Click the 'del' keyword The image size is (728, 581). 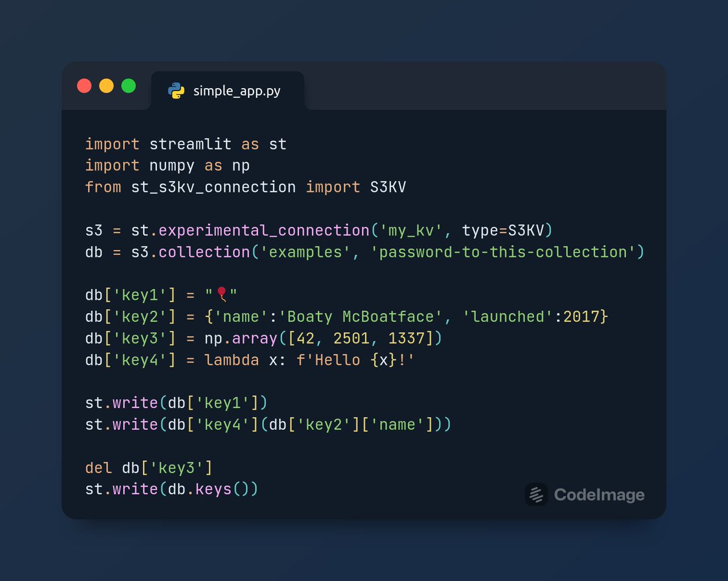point(99,468)
